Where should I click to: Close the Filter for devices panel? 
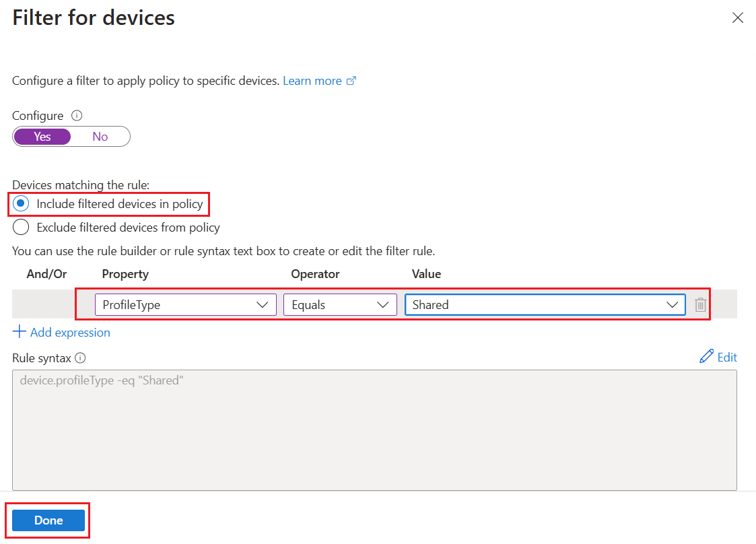tap(738, 18)
